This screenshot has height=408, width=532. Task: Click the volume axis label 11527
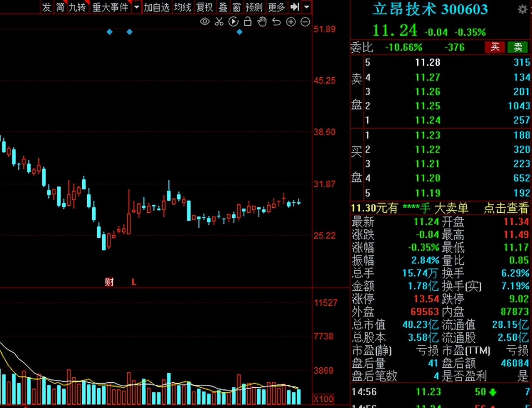[326, 302]
